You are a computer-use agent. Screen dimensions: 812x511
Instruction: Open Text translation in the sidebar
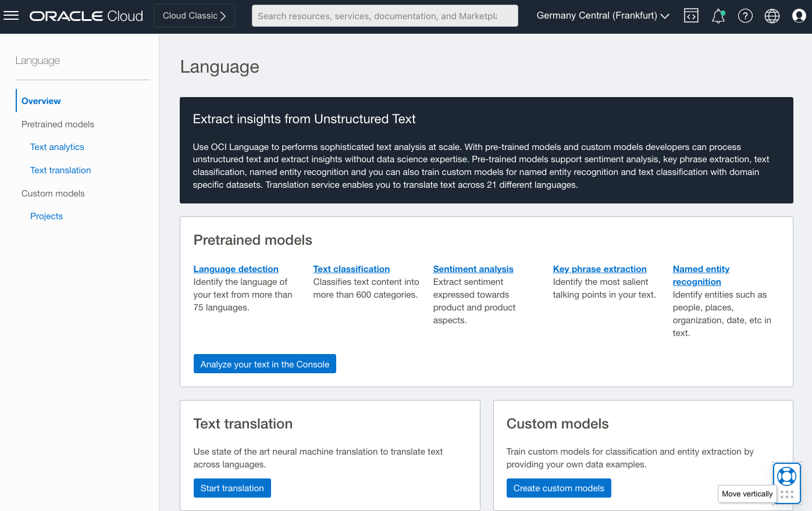click(60, 170)
